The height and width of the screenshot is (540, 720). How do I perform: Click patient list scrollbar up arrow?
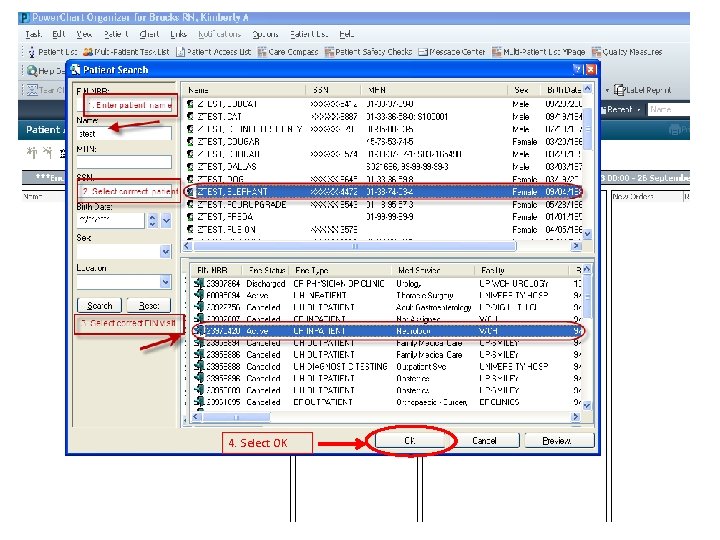click(x=588, y=89)
